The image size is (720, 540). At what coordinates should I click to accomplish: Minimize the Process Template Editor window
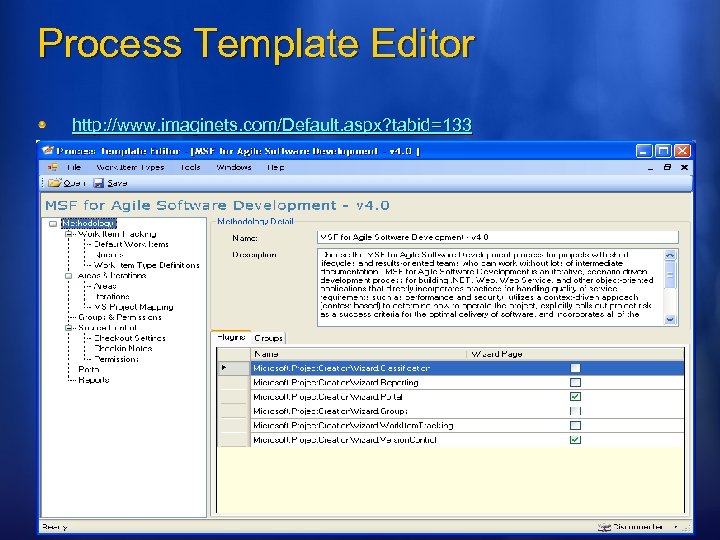644,151
